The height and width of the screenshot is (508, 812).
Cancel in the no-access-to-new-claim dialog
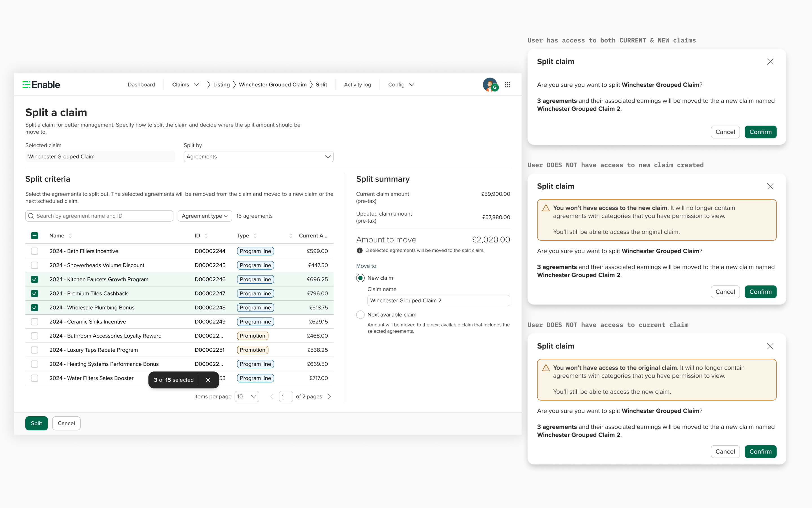tap(725, 292)
